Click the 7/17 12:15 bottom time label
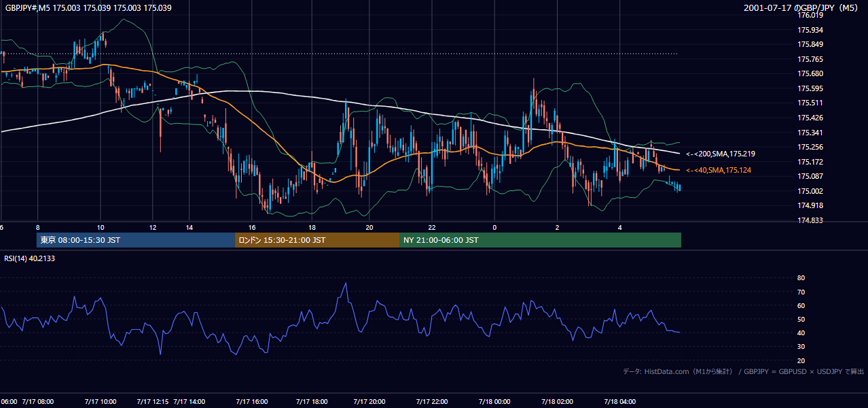Screen dimensions: 868x408 point(153,402)
